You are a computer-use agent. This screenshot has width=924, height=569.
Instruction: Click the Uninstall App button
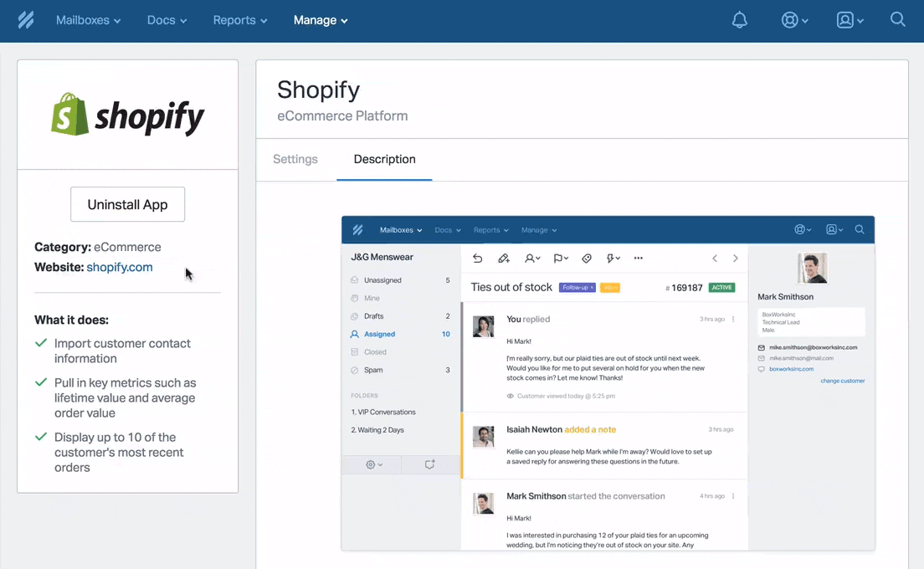pyautogui.click(x=127, y=204)
